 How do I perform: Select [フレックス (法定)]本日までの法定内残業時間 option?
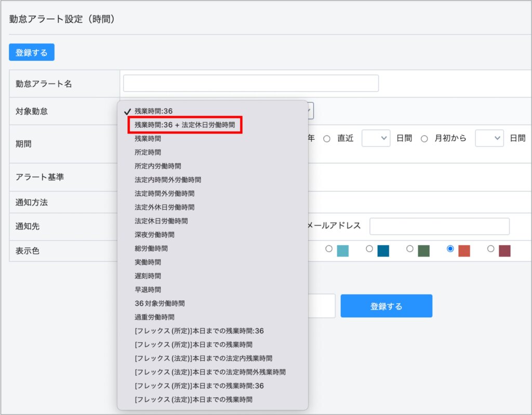[x=203, y=358]
